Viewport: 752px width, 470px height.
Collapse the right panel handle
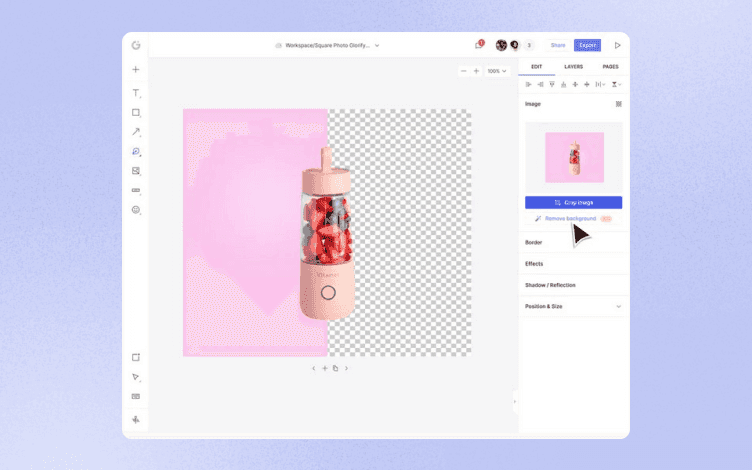(515, 401)
